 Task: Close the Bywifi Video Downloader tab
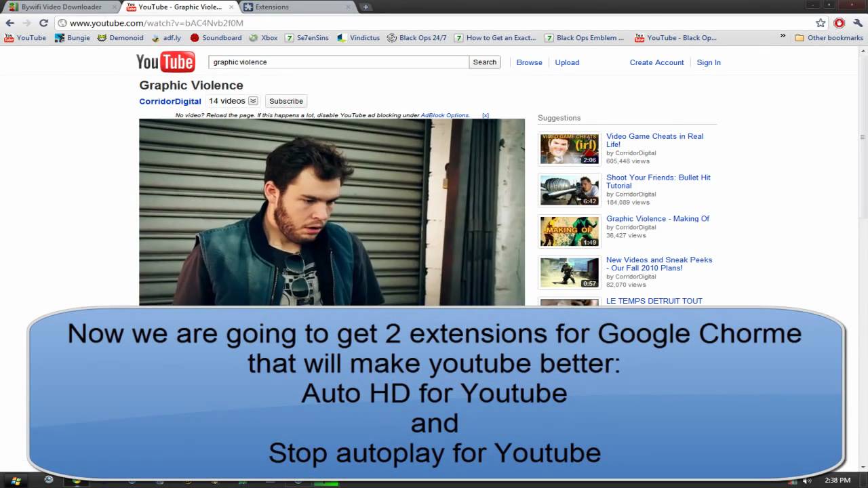(114, 7)
